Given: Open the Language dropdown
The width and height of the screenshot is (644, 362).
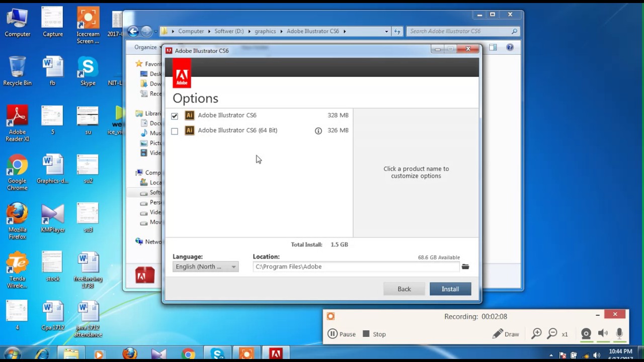Looking at the screenshot, I should (x=205, y=266).
